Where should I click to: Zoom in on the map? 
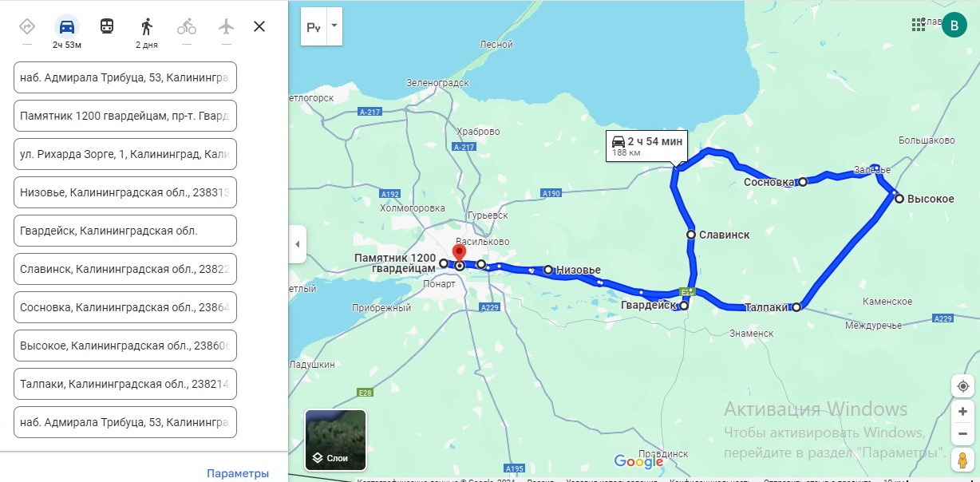[x=963, y=412]
